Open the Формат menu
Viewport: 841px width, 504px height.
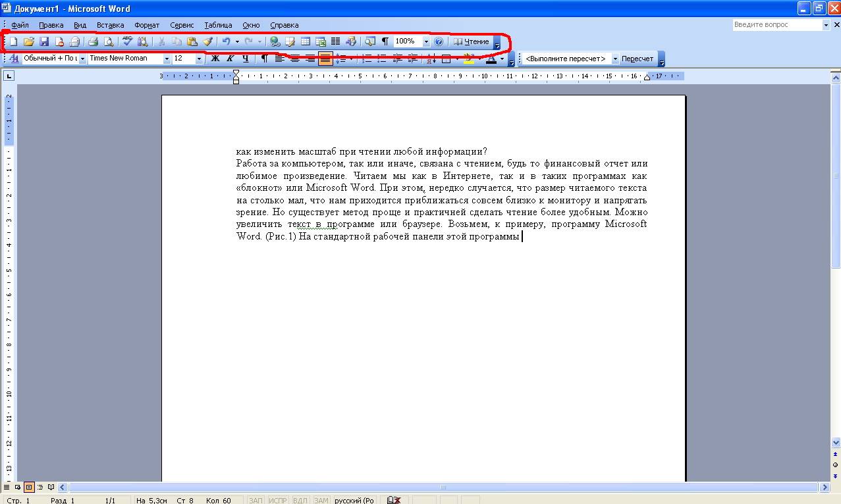pos(147,25)
